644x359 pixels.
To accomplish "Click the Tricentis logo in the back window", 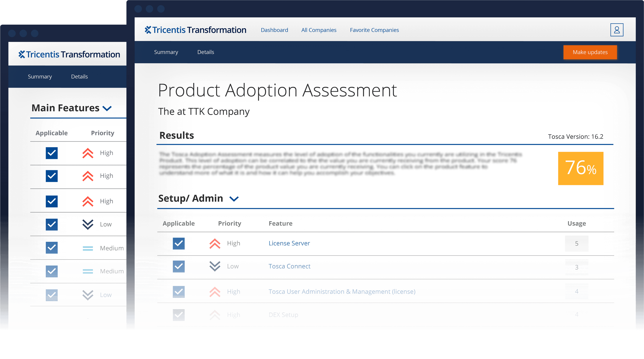I will coord(69,54).
